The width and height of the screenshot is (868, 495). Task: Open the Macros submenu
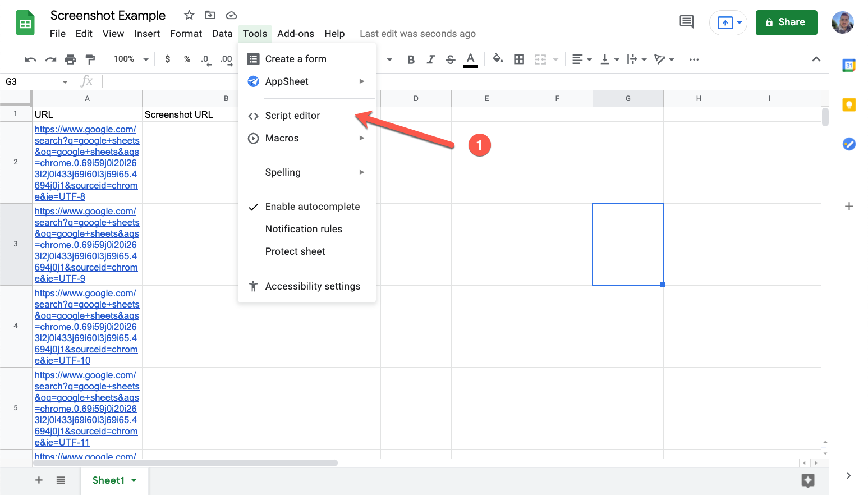tap(307, 138)
